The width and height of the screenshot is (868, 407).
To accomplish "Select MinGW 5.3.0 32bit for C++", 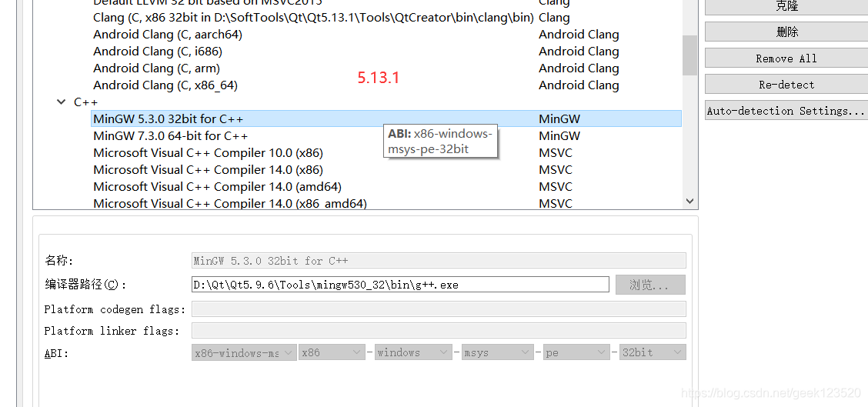I will coord(169,119).
